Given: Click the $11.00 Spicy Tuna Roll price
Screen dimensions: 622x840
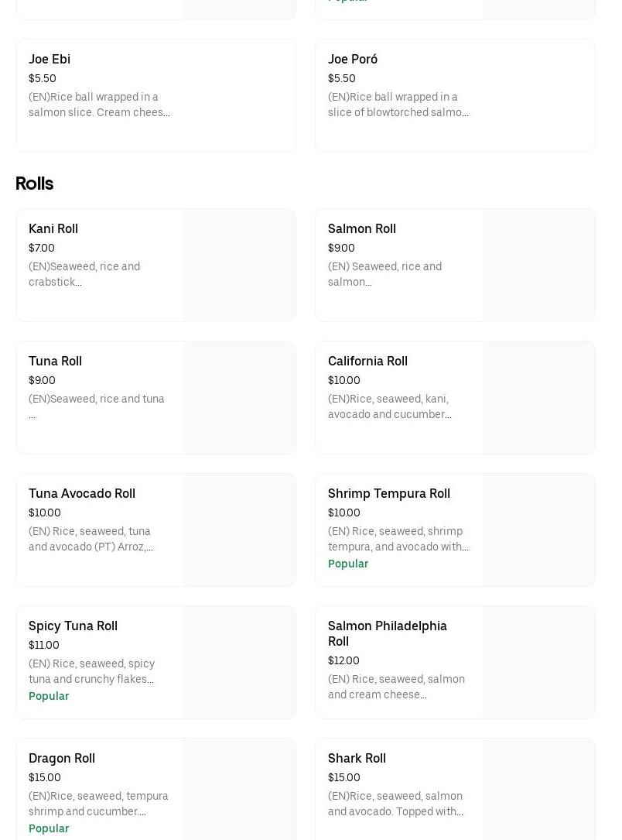Looking at the screenshot, I should coord(44,645).
